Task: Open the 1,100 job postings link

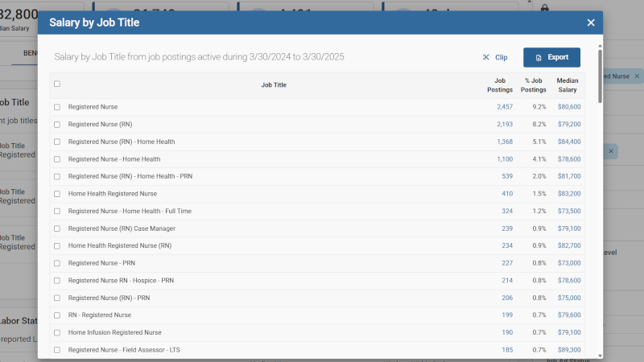Action: [505, 158]
